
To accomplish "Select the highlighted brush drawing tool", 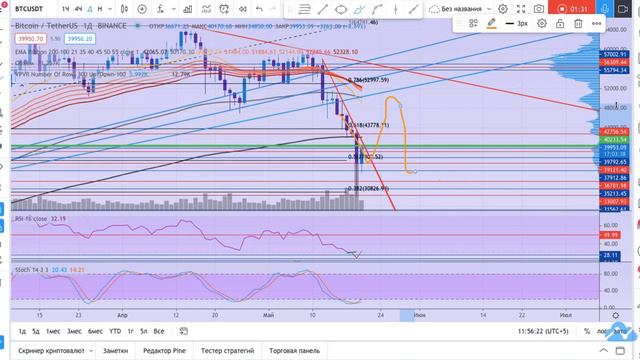I will click(x=360, y=9).
